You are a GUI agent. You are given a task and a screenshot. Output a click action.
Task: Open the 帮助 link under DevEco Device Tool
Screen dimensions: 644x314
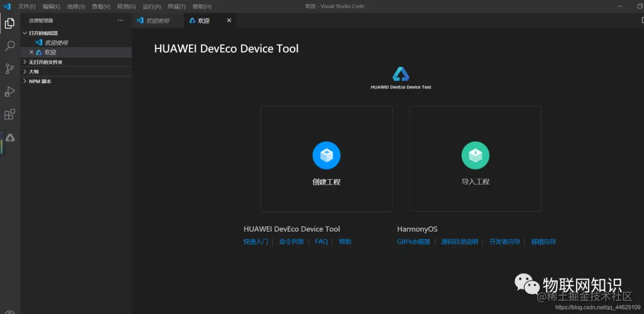(x=345, y=242)
